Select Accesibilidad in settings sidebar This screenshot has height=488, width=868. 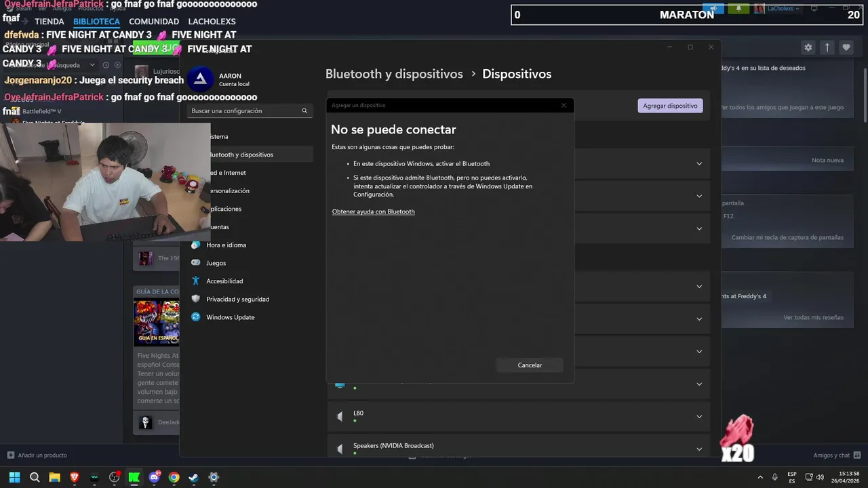[x=251, y=281]
